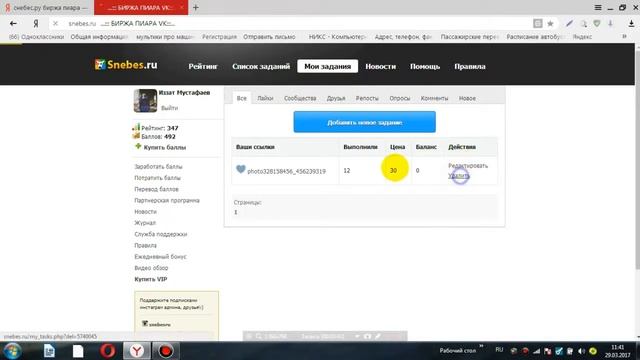Screen dimensions: 640x360
Task: Open the Яндекс bookmark
Action: click(582, 37)
